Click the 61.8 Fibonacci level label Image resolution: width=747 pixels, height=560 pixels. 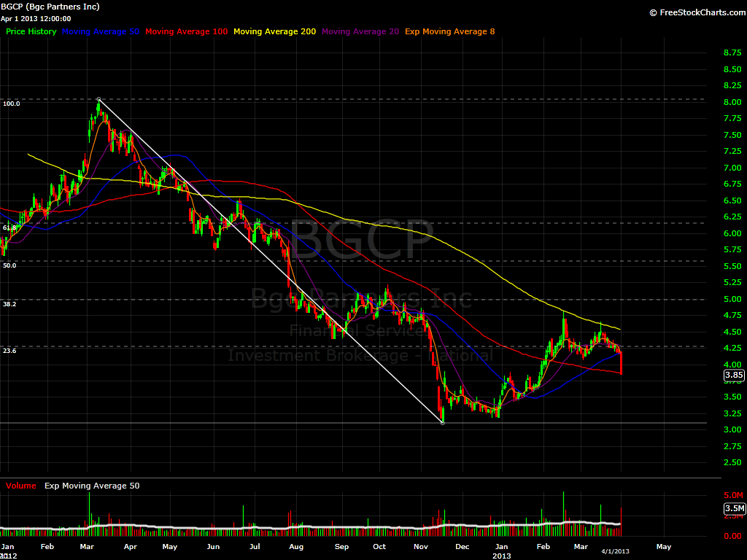coord(9,228)
